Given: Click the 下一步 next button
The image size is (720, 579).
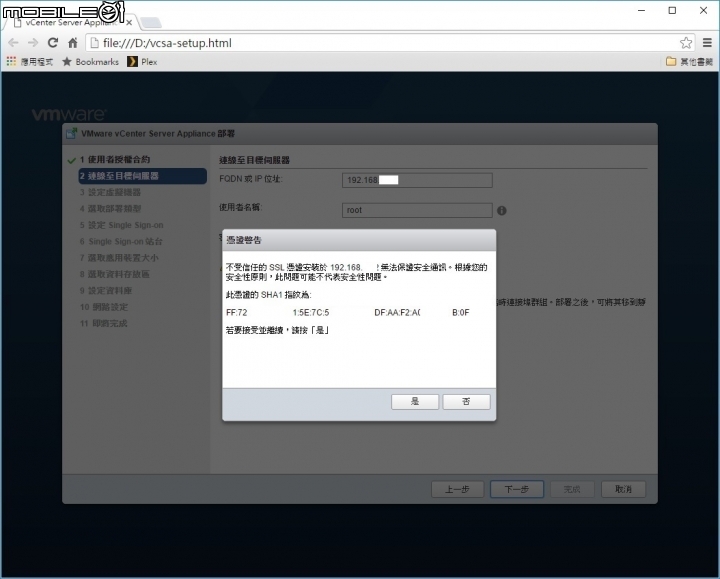Looking at the screenshot, I should pos(517,489).
